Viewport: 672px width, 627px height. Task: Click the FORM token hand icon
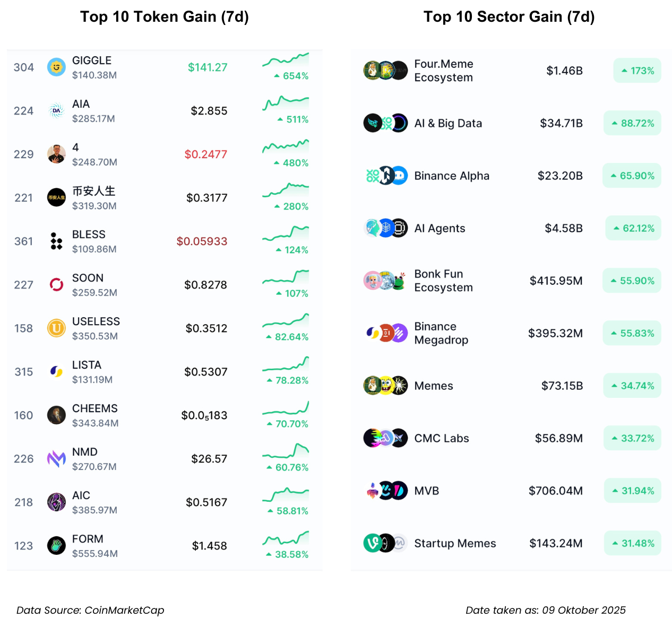click(56, 546)
